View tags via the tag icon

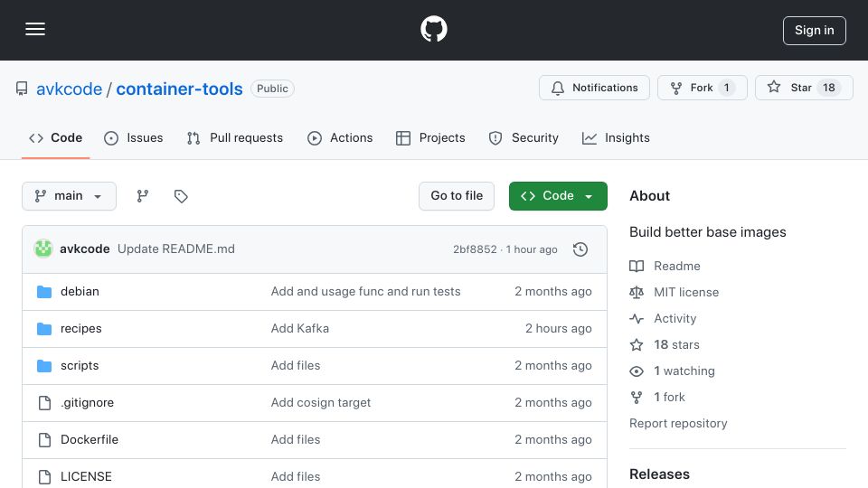point(181,196)
